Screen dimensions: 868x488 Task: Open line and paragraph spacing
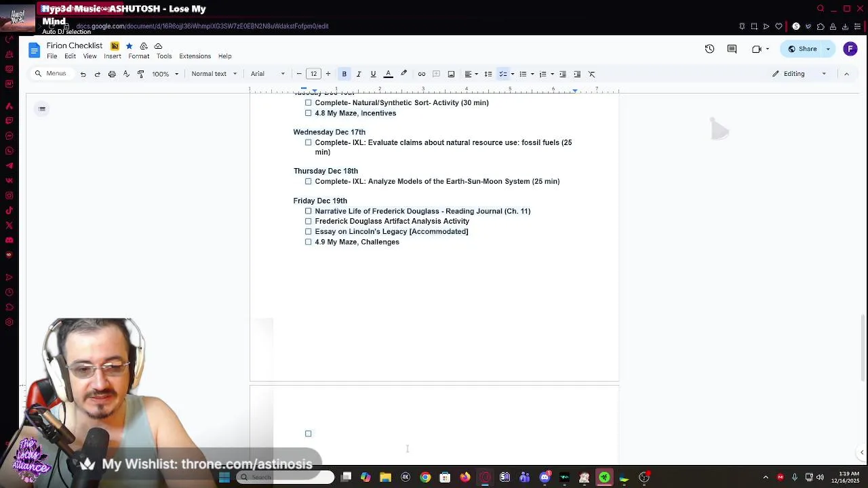488,74
